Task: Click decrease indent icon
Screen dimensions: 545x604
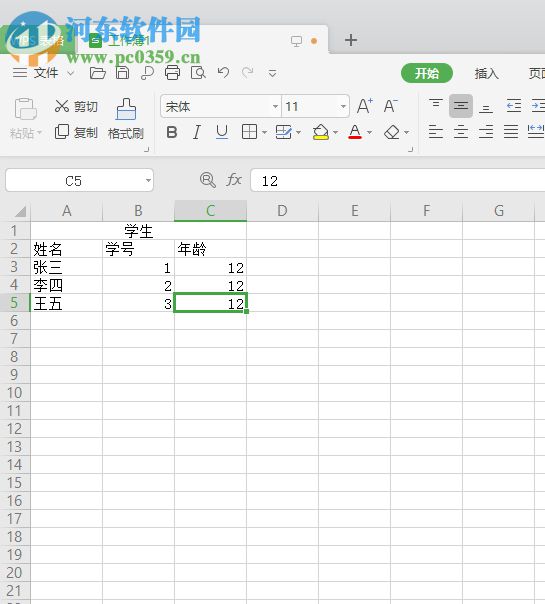Action: pos(514,106)
